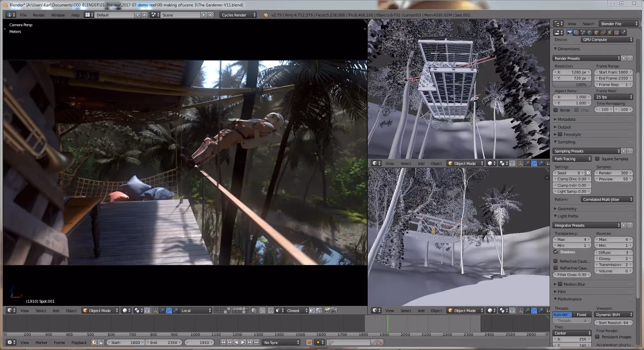
Task: Open the 25 fps frame rate dropdown
Action: click(614, 97)
